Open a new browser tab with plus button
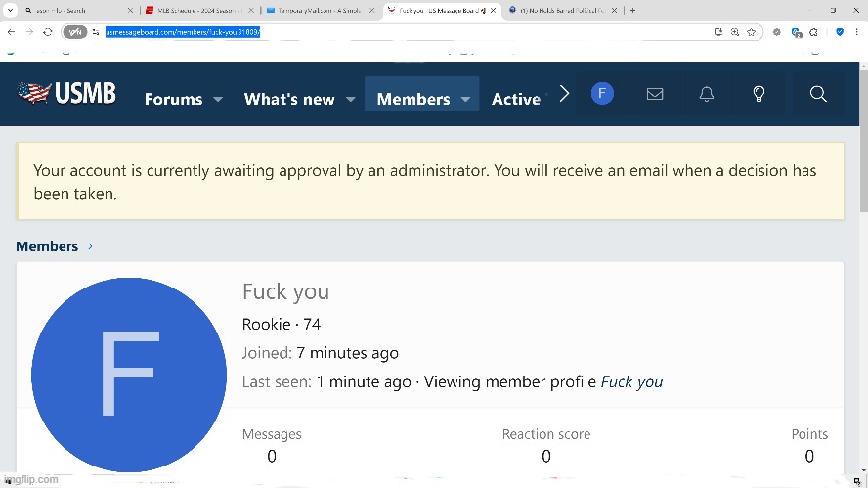The height and width of the screenshot is (488, 868). point(633,10)
